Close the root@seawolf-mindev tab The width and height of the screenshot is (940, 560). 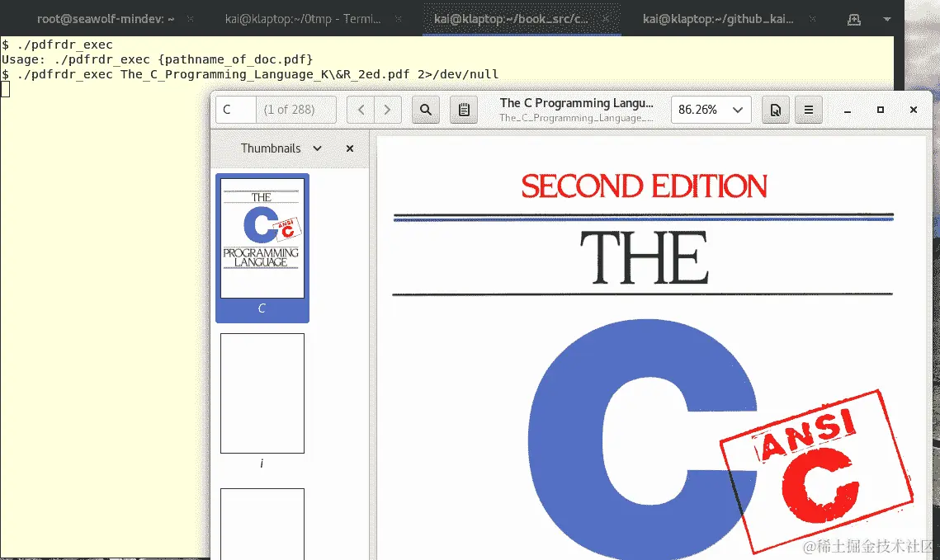pos(190,19)
